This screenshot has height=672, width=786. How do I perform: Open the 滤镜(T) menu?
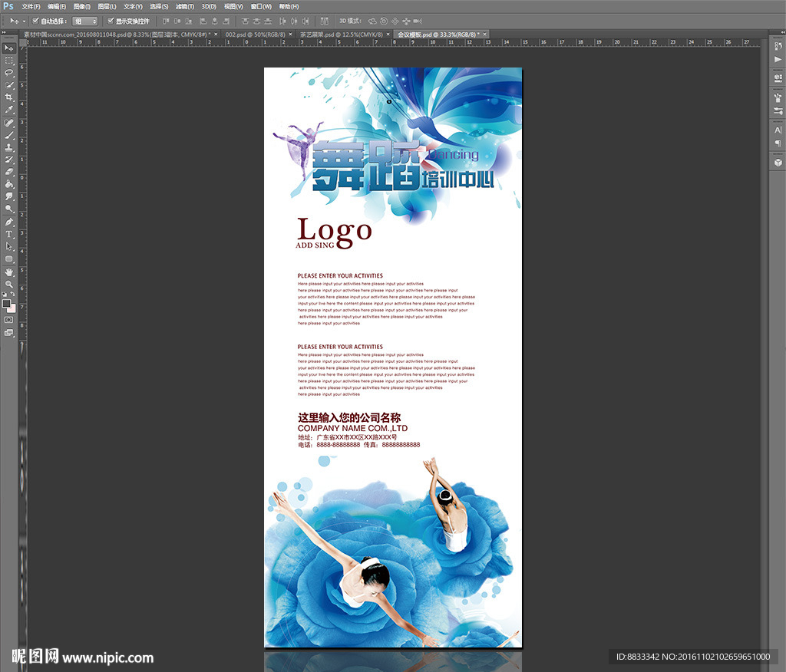[x=185, y=6]
